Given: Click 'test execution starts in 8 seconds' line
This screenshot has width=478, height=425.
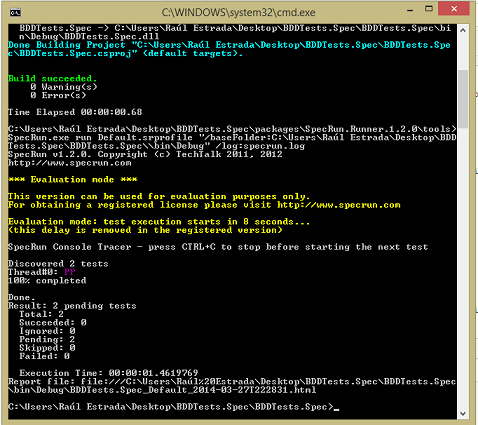Looking at the screenshot, I should click(x=159, y=222).
